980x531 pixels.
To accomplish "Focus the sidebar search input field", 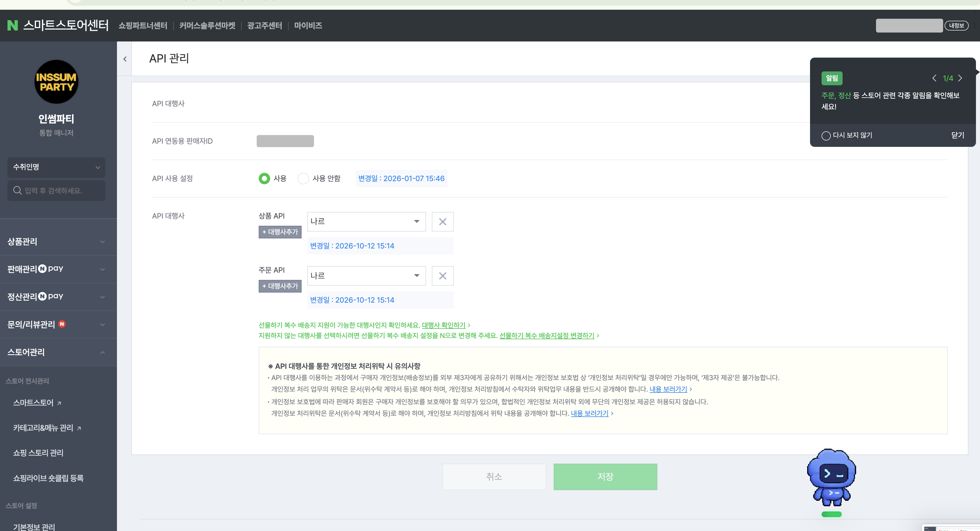I will (56, 190).
